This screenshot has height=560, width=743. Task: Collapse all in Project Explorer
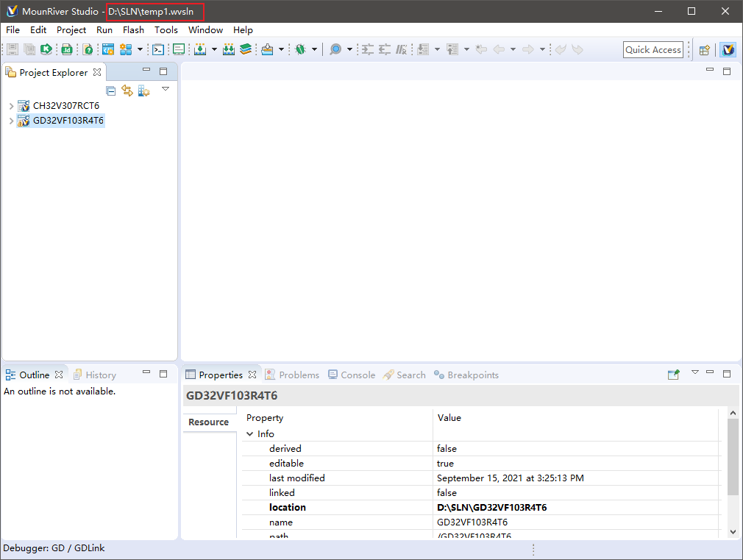click(111, 91)
